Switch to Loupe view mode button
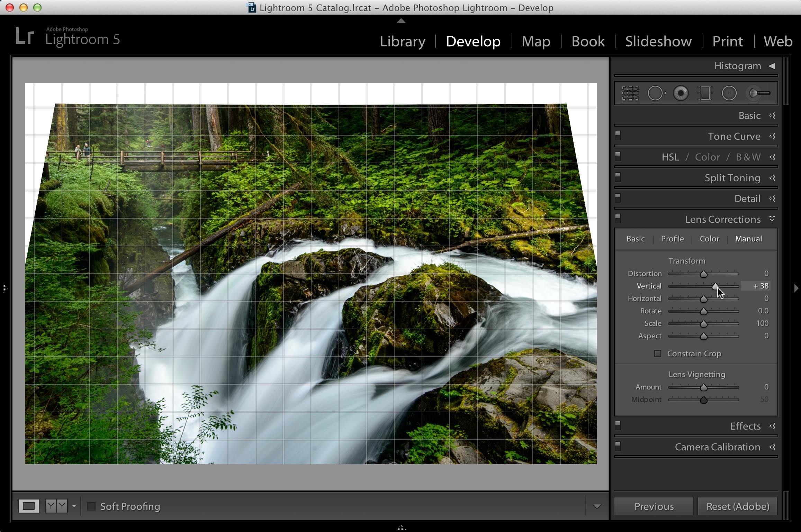801x532 pixels. click(x=29, y=506)
